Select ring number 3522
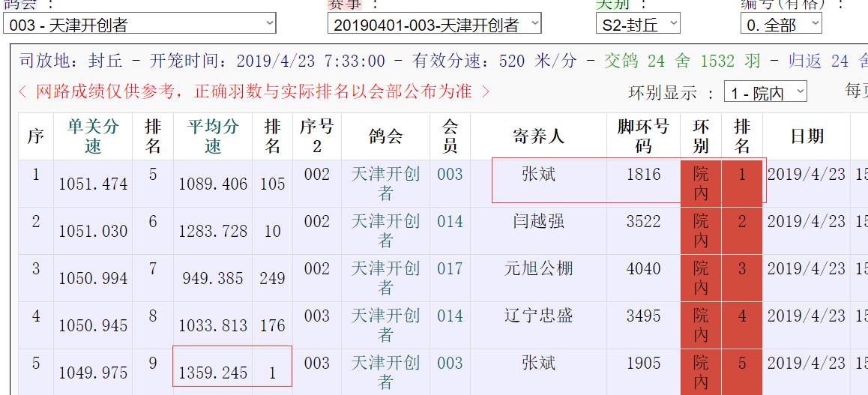 point(643,222)
